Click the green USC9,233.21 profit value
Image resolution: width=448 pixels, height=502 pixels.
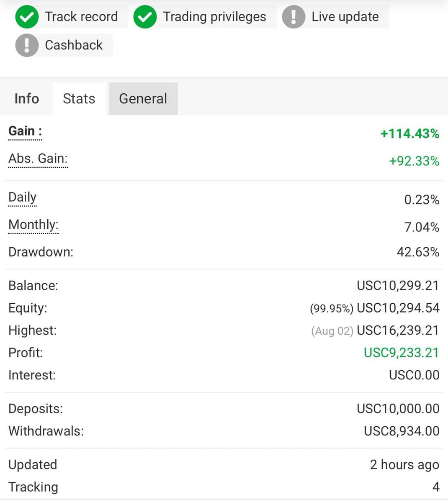point(402,353)
